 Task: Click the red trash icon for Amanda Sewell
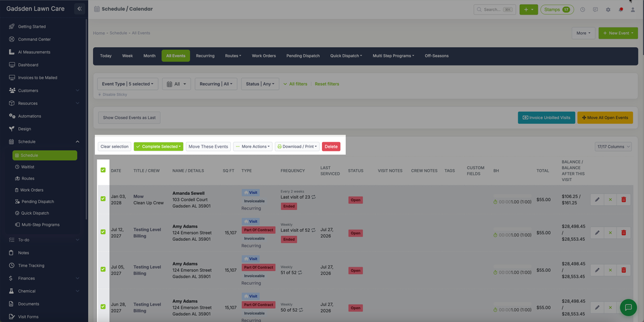tap(623, 199)
